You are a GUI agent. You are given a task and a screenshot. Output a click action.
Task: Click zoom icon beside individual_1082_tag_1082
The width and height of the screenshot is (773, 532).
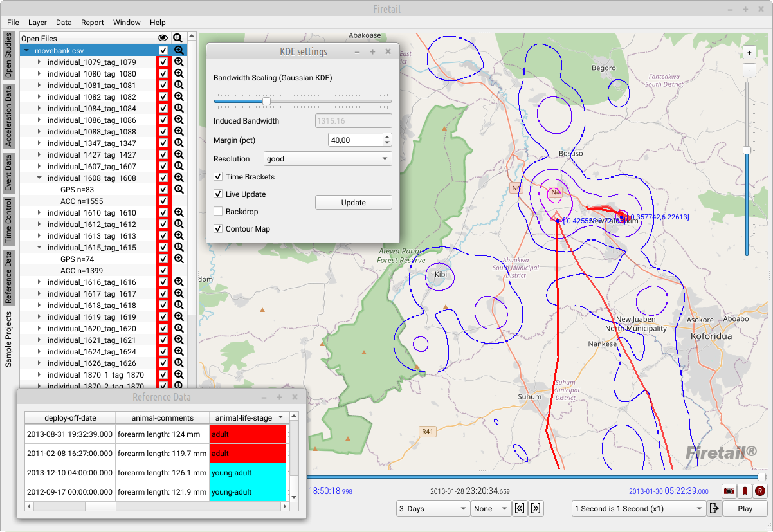179,97
